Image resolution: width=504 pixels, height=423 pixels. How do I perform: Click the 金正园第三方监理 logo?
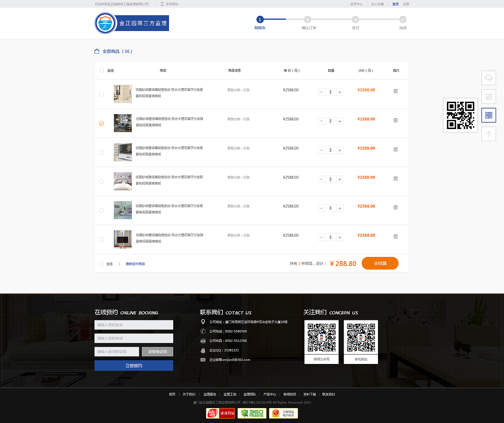pyautogui.click(x=132, y=23)
